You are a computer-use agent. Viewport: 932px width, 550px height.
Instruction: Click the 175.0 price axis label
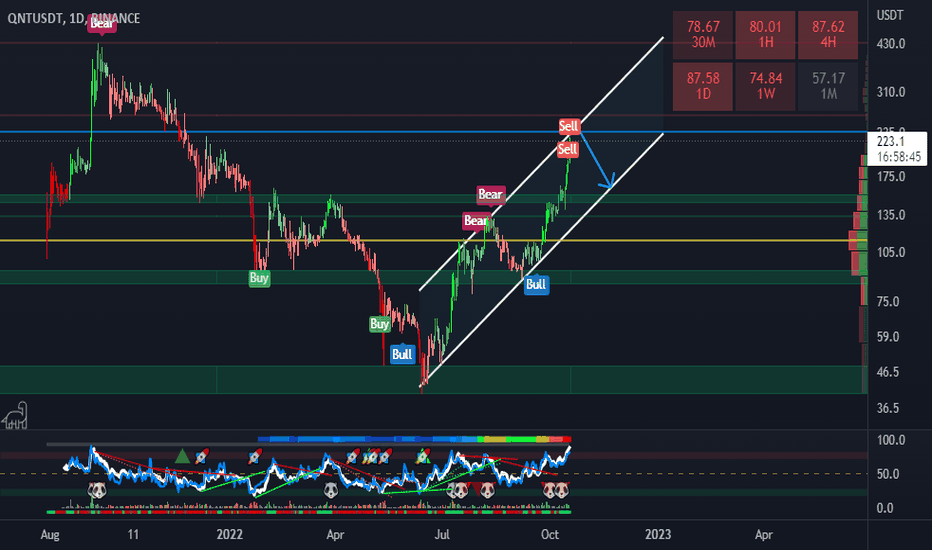[x=891, y=177]
